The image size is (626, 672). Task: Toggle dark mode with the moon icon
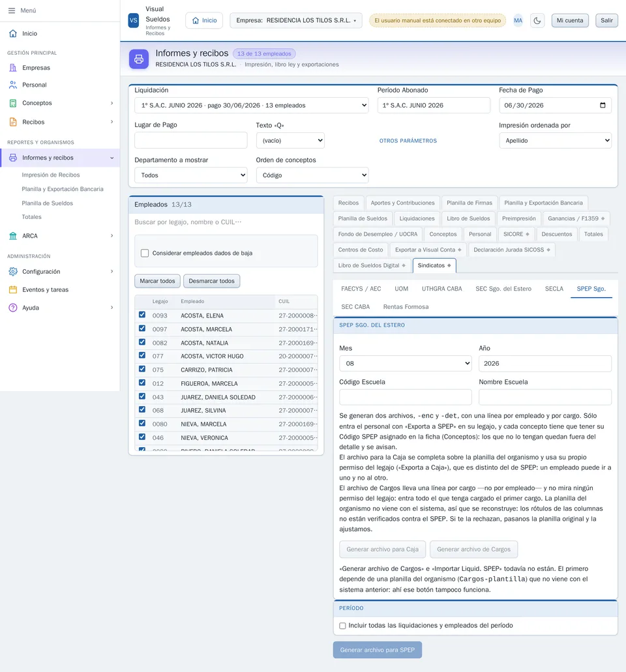(x=537, y=21)
